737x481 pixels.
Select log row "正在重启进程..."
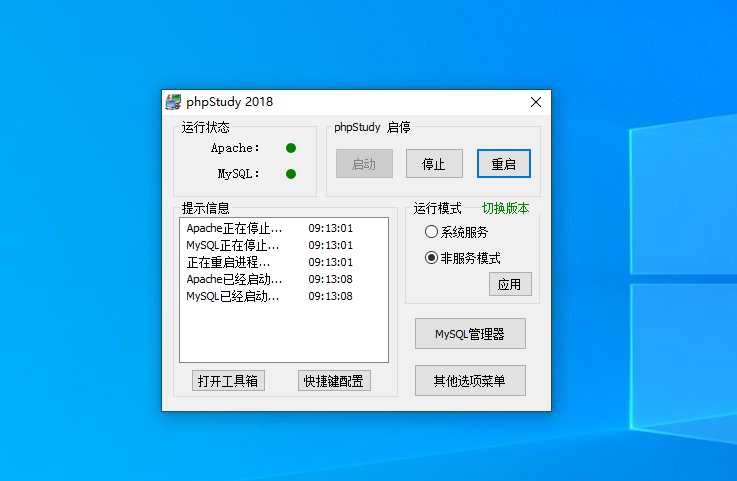pos(284,262)
